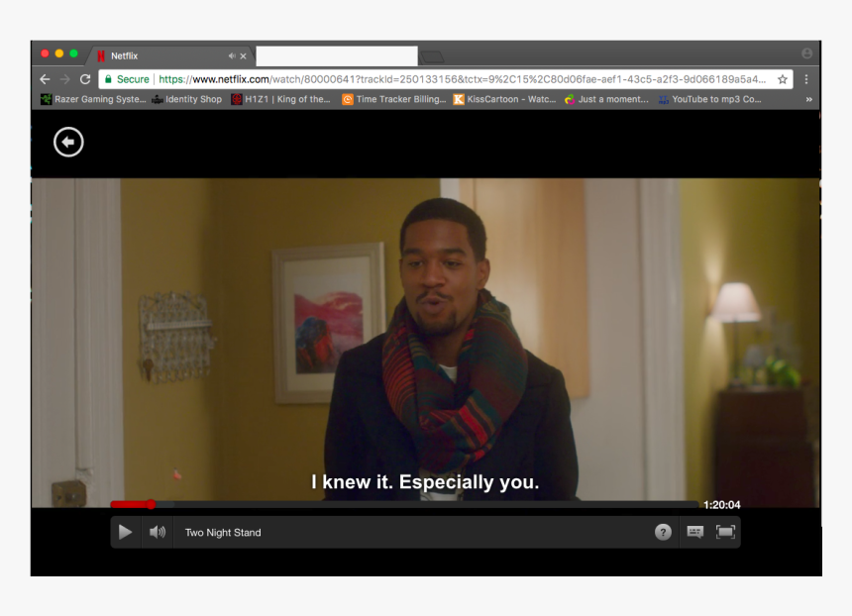Open the KissCartoon bookmark
This screenshot has width=852, height=616.
(504, 99)
